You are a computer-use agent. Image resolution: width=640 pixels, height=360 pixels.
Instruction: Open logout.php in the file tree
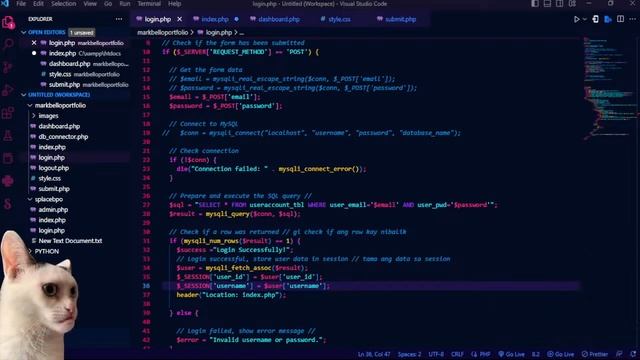pos(53,168)
